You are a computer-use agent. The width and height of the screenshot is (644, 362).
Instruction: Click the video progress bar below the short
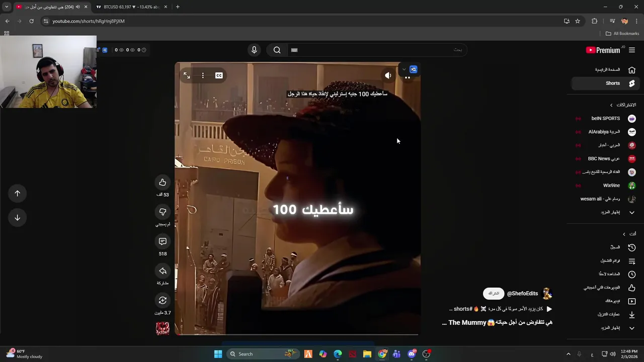[x=296, y=334]
